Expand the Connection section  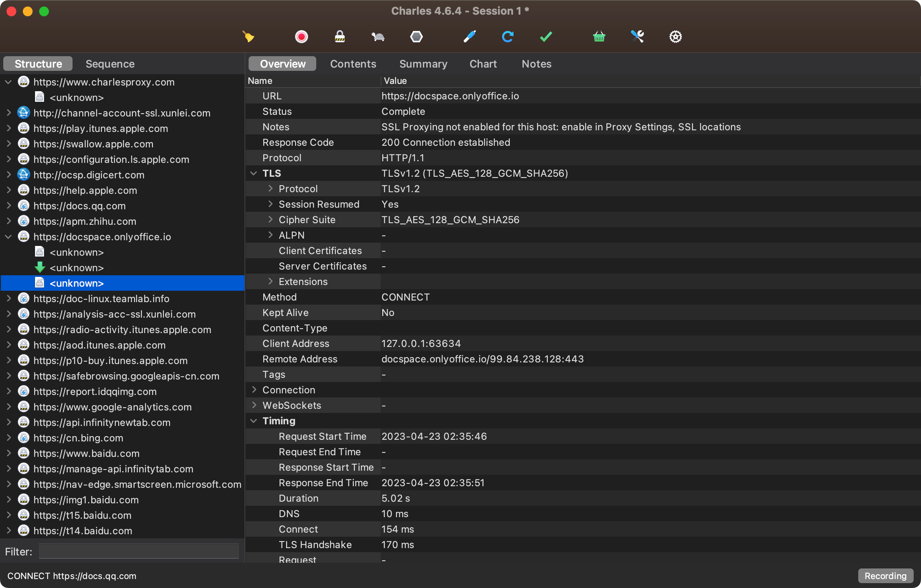pyautogui.click(x=253, y=390)
